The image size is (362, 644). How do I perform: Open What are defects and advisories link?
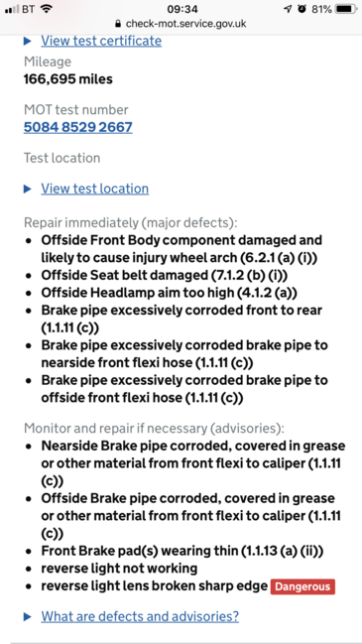click(140, 616)
